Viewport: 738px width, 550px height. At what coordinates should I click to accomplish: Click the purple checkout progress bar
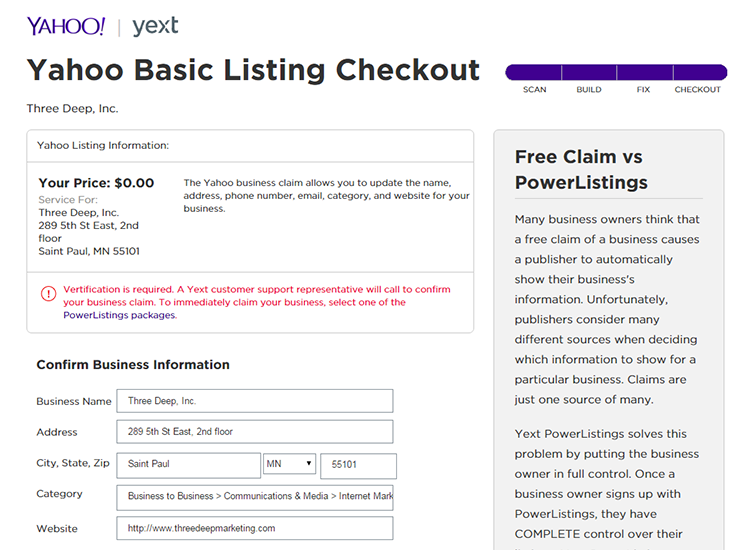616,72
